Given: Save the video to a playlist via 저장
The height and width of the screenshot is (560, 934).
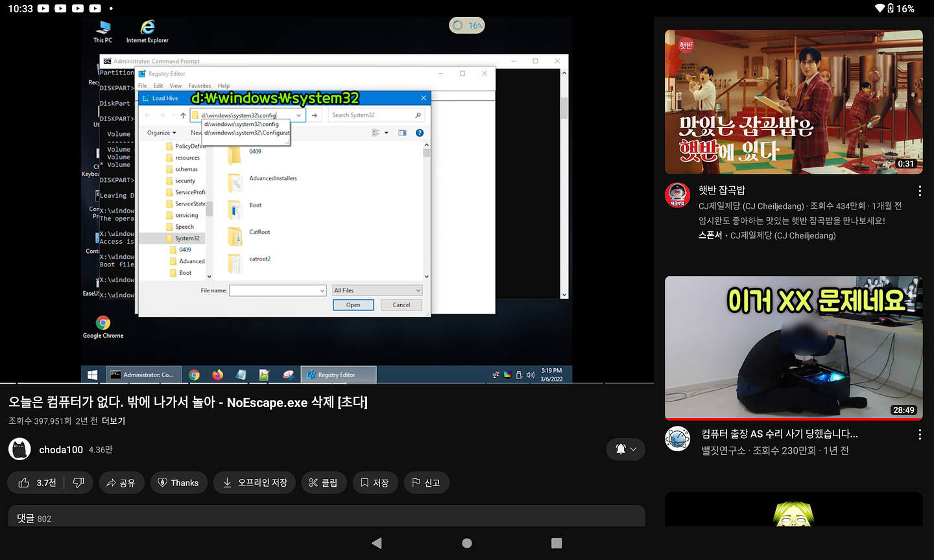Looking at the screenshot, I should (x=374, y=483).
